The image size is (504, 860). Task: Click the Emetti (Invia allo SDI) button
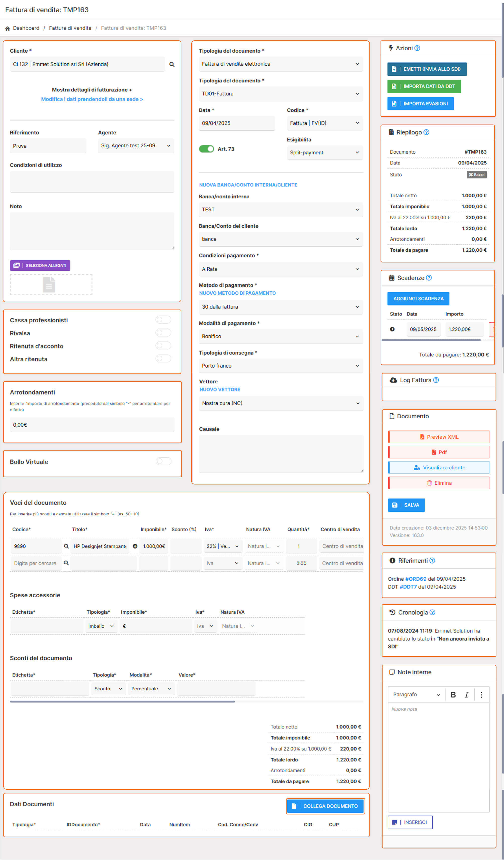tap(427, 69)
